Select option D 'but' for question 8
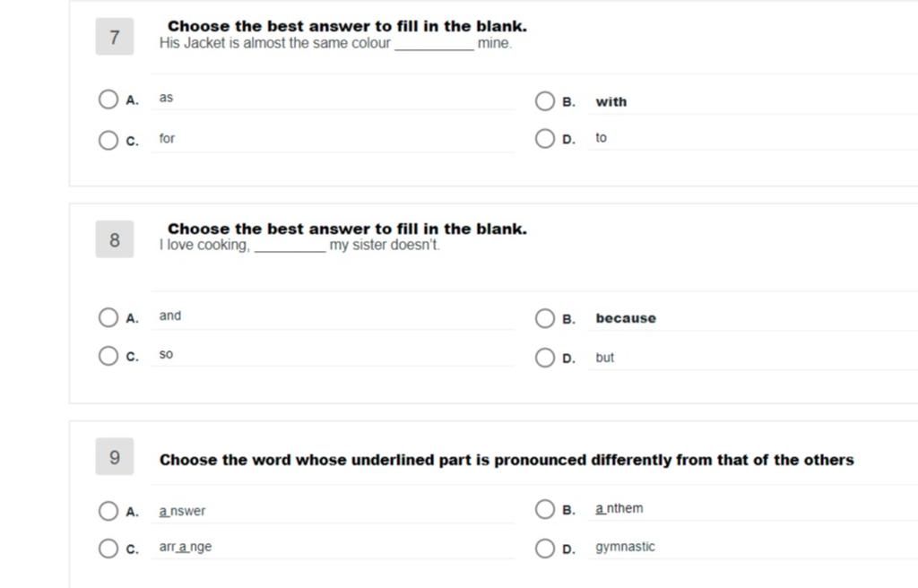This screenshot has height=588, width=918. pos(544,358)
